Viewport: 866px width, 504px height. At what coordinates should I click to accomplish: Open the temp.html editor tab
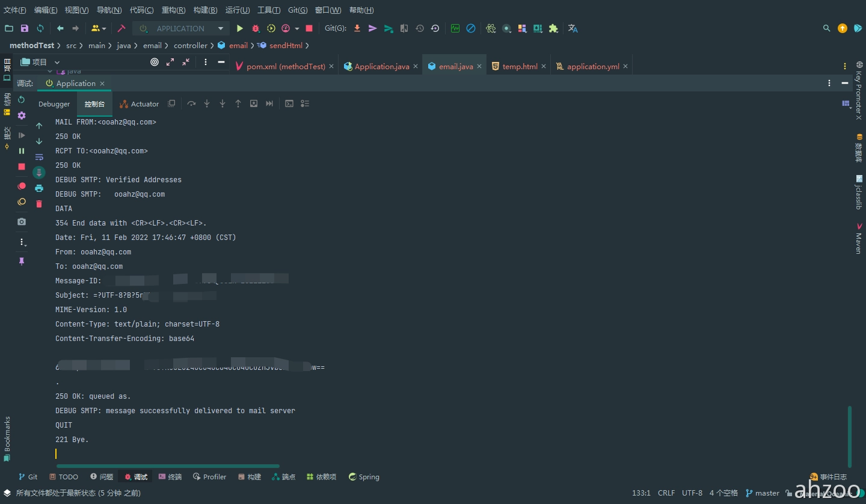click(x=520, y=66)
